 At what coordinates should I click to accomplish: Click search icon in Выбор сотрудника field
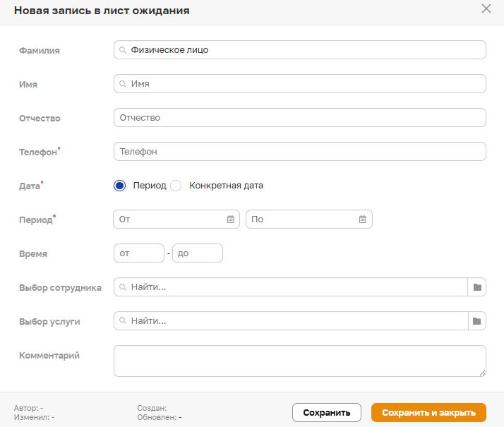123,287
